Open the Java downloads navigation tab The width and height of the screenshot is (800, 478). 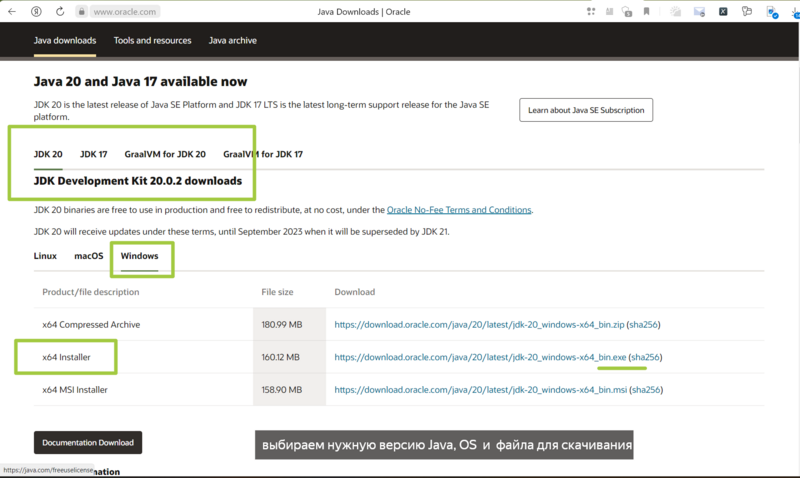65,40
